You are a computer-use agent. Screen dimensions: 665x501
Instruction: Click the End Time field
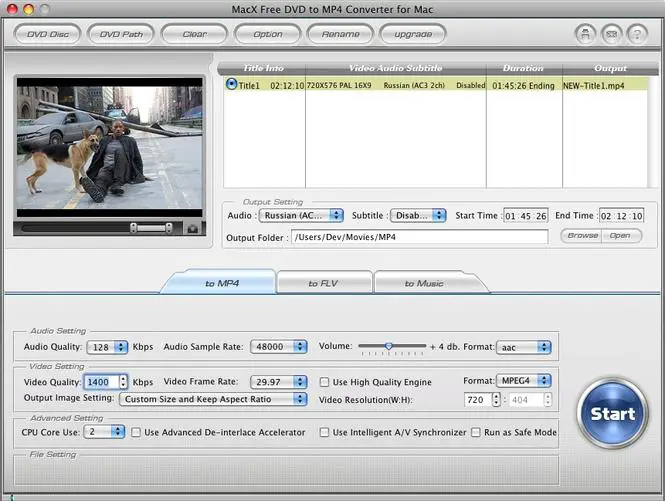[x=621, y=216]
